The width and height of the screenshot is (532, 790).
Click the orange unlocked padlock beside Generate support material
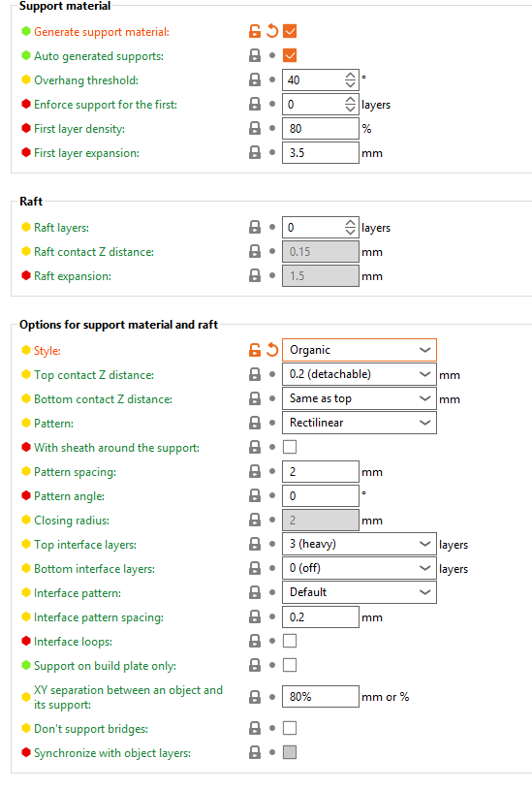(255, 31)
